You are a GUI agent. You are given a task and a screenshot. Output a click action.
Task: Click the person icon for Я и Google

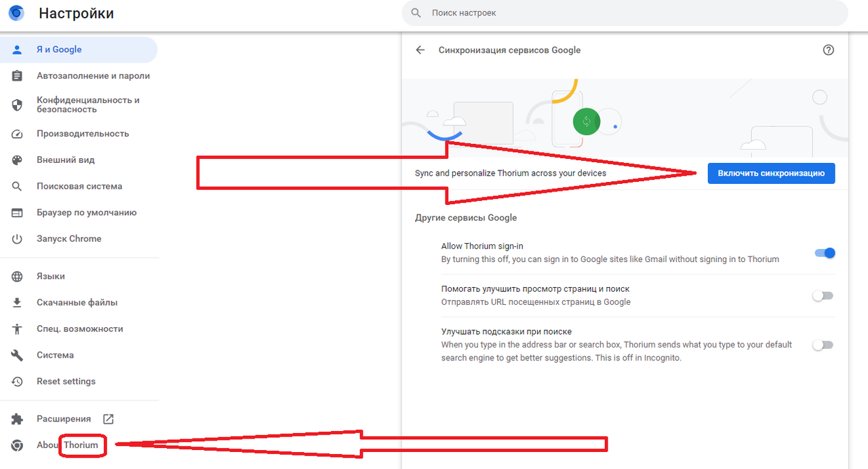pyautogui.click(x=18, y=50)
